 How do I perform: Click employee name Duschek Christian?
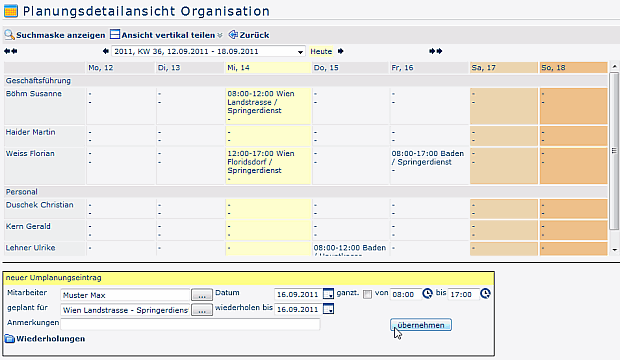pyautogui.click(x=40, y=205)
